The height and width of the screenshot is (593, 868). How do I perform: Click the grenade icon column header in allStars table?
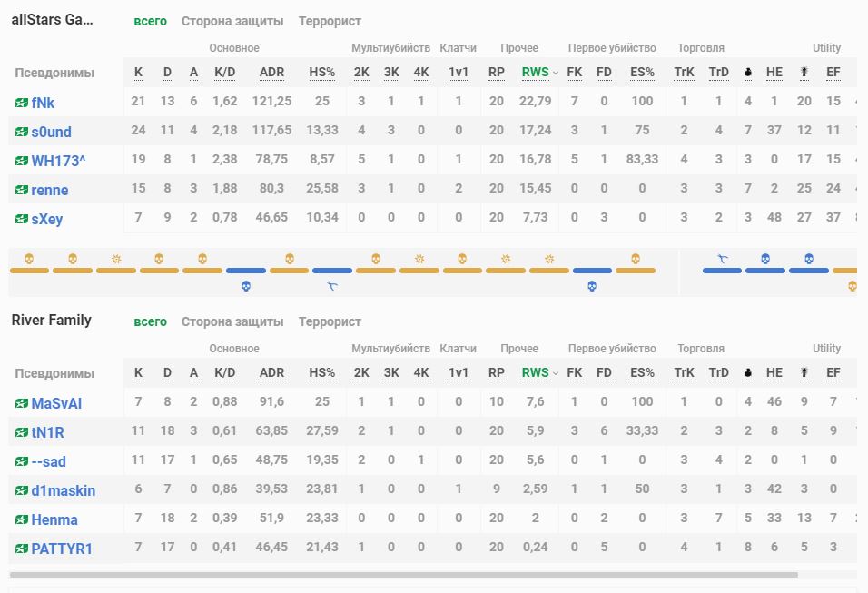click(748, 73)
